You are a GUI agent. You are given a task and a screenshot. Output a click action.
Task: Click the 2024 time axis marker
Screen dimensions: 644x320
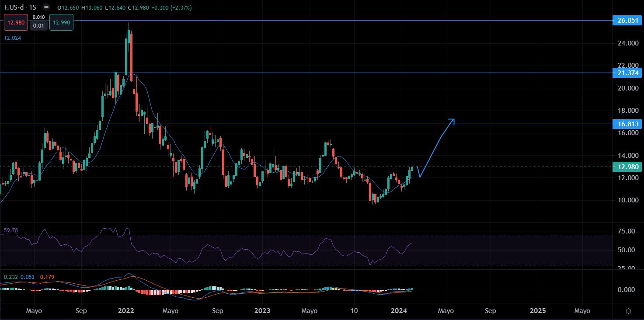pos(400,311)
